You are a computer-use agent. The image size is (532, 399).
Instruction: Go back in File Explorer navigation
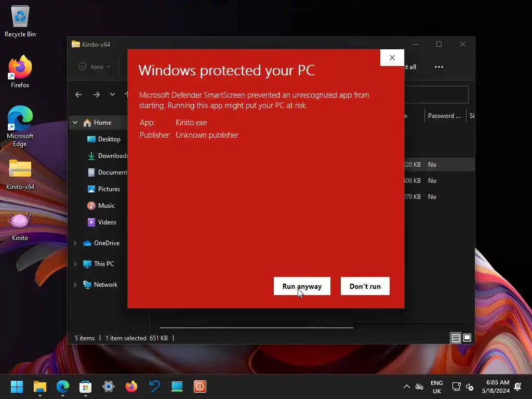click(78, 95)
